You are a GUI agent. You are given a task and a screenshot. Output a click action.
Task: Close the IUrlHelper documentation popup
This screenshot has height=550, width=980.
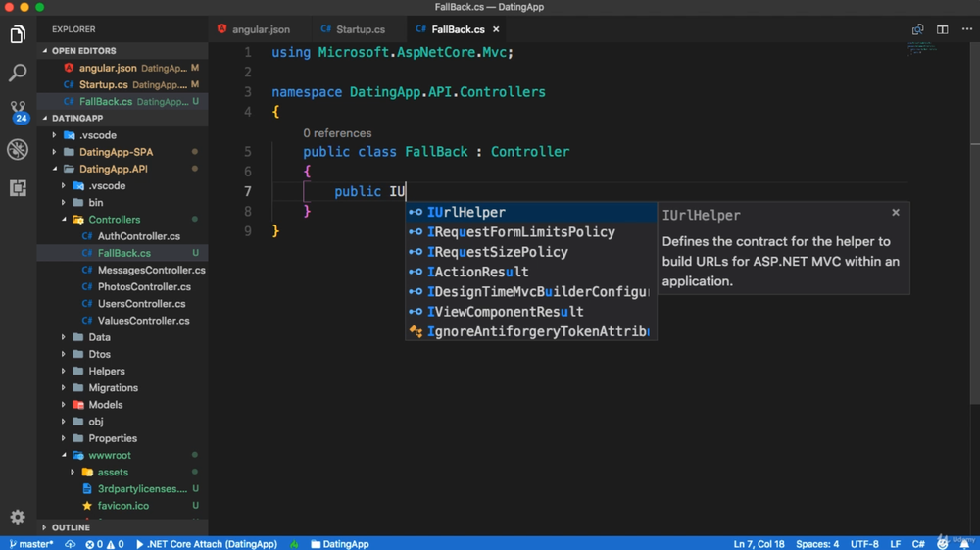pyautogui.click(x=896, y=213)
